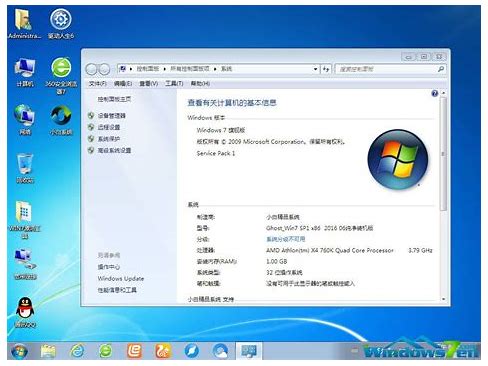Click the '1.00 GB' installed memory value
The image size is (488, 366).
pyautogui.click(x=277, y=261)
